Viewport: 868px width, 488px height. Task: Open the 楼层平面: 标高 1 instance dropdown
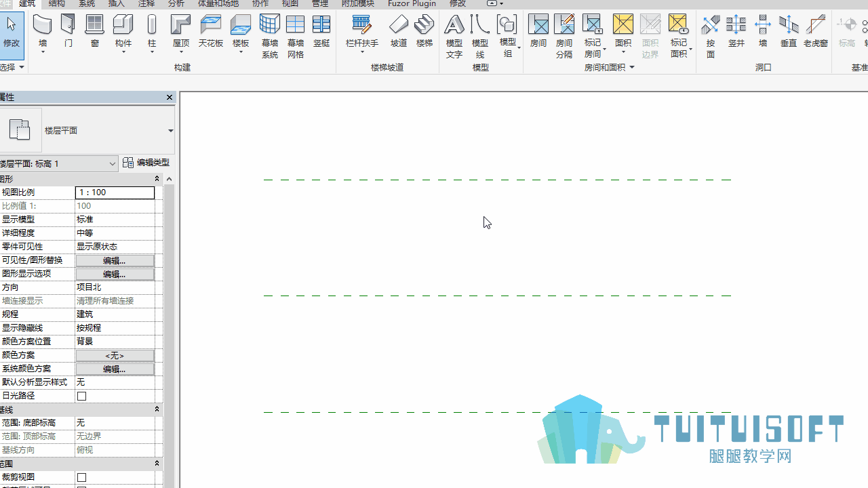coord(113,163)
